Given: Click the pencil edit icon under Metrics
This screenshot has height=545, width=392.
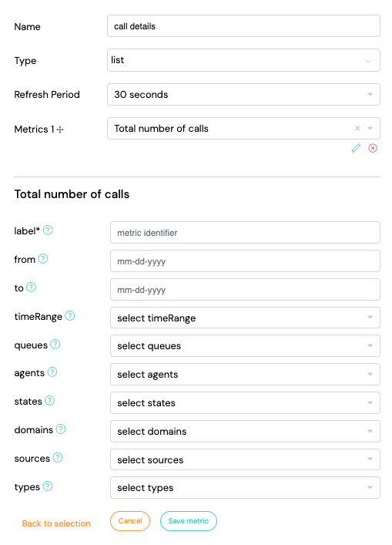Looking at the screenshot, I should click(x=356, y=149).
